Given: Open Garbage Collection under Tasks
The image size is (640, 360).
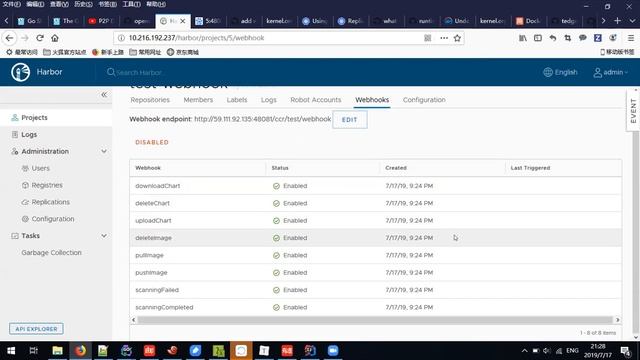Looking at the screenshot, I should coord(51,253).
